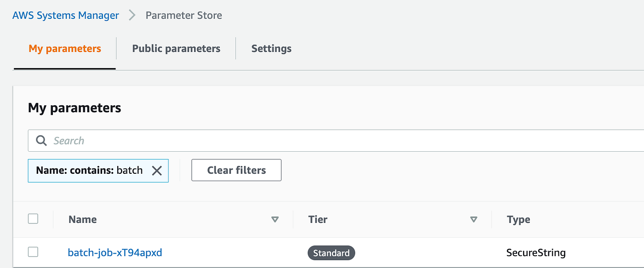Click the magnifier search icon
The image size is (644, 268).
coord(41,141)
